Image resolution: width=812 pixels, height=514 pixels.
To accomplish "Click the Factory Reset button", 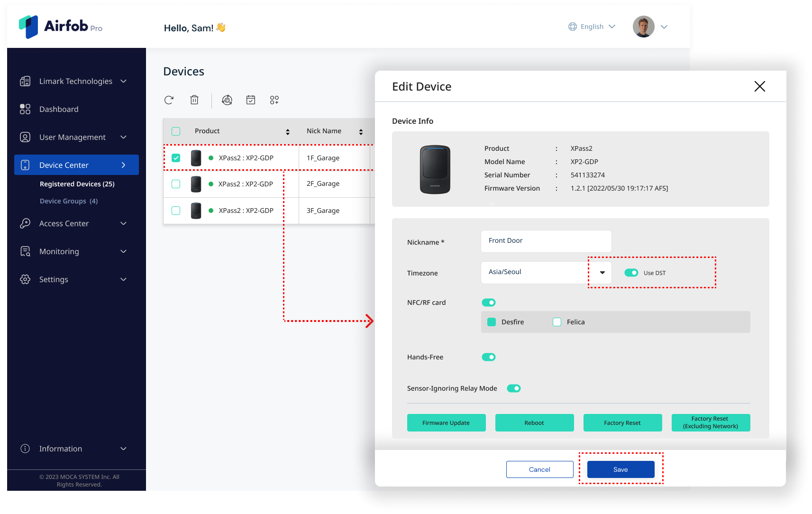I will 622,422.
